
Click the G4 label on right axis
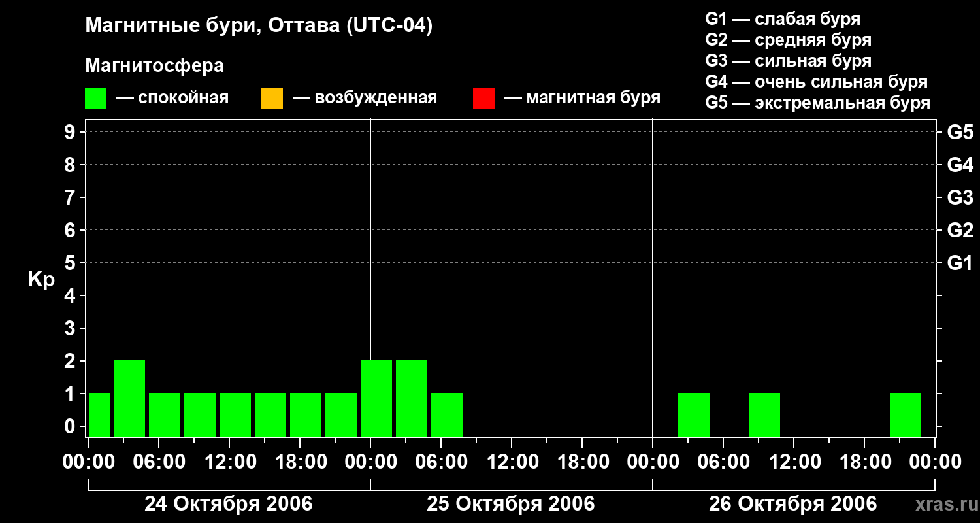[960, 165]
